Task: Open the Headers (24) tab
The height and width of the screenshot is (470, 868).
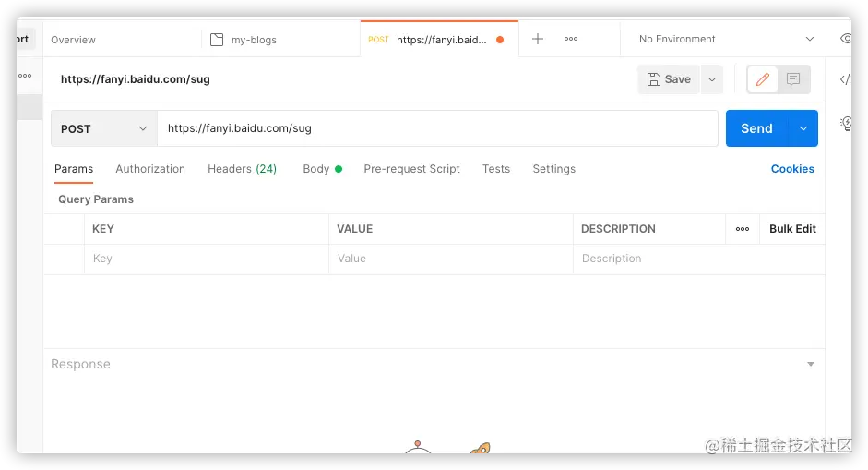Action: (242, 169)
